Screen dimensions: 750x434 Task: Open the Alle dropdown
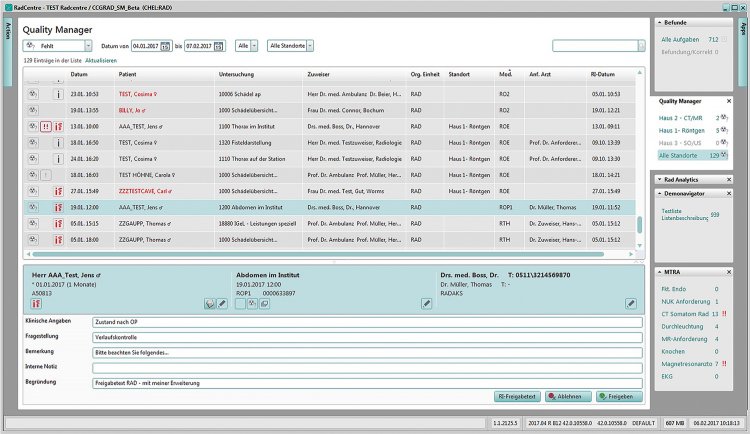click(254, 46)
